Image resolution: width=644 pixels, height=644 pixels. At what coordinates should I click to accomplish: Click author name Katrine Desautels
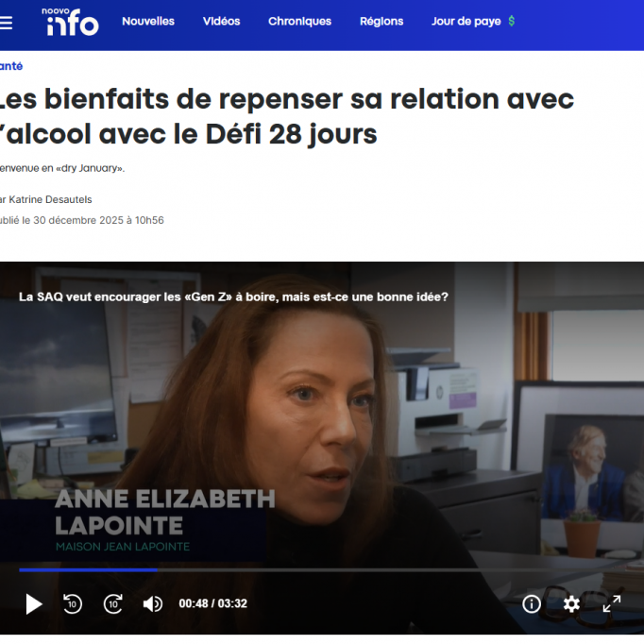pos(50,199)
